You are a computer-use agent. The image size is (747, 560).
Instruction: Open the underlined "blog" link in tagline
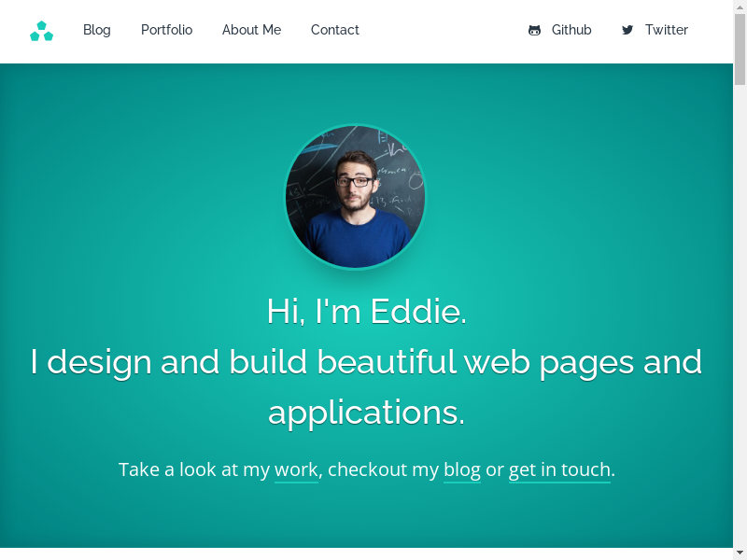[x=462, y=469]
